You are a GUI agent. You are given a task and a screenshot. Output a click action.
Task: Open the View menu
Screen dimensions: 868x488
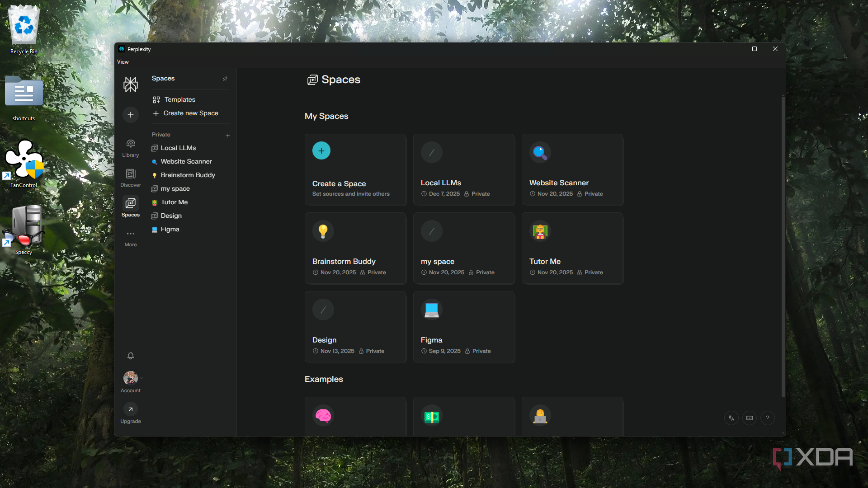(123, 62)
